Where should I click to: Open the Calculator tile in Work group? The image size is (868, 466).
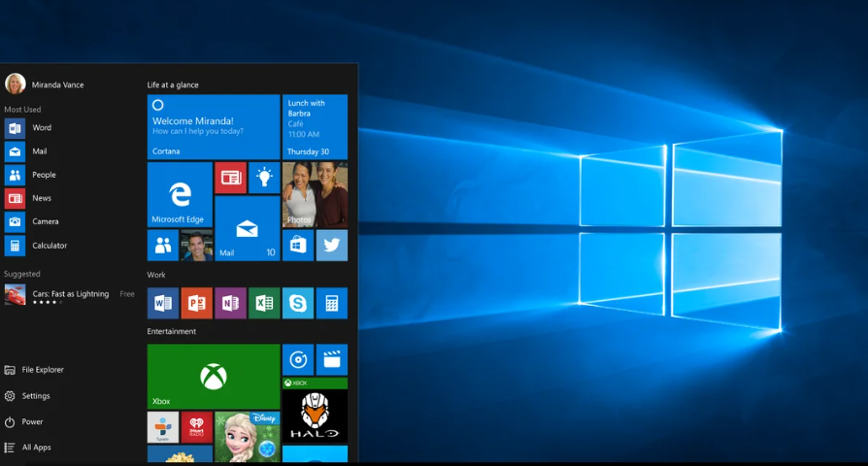(x=332, y=303)
